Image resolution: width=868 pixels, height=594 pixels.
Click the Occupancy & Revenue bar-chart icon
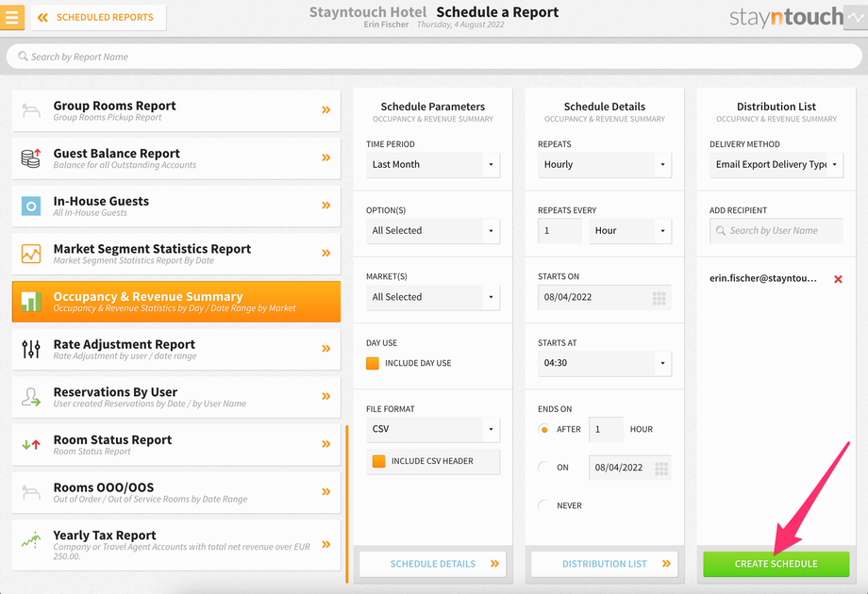(x=31, y=302)
